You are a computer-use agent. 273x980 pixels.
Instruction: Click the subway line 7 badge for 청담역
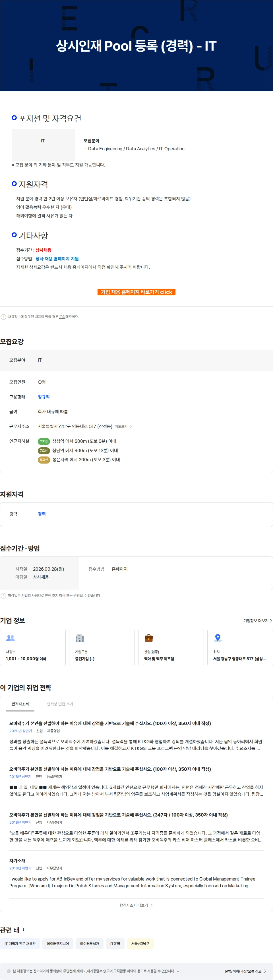pyautogui.click(x=44, y=450)
